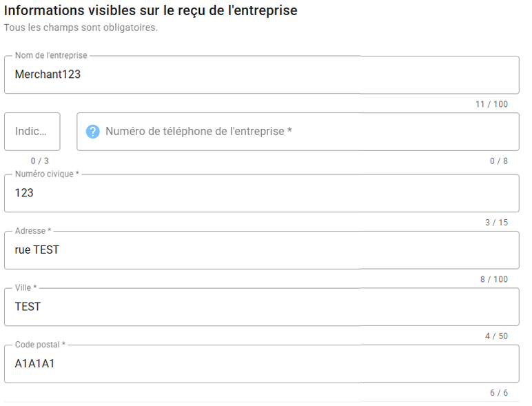Screen dimensions: 532x406
Task: Click the 8 / 100 character counter
Action: click(x=493, y=279)
